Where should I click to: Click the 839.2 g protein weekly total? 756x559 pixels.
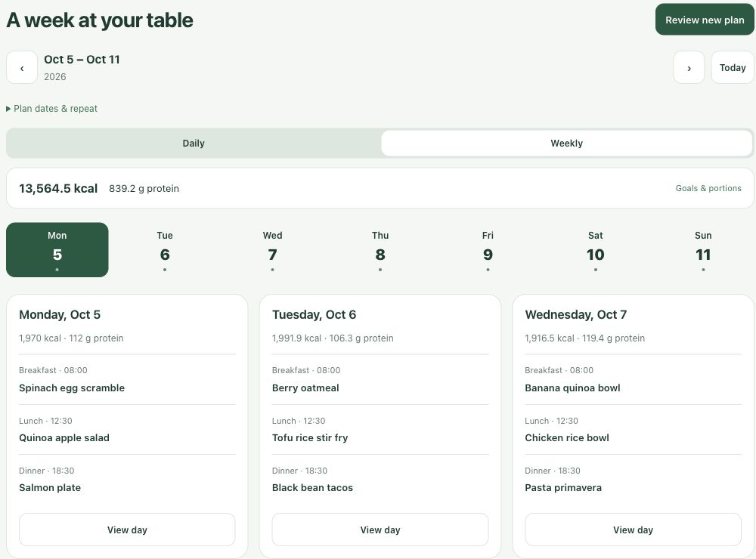(x=144, y=188)
